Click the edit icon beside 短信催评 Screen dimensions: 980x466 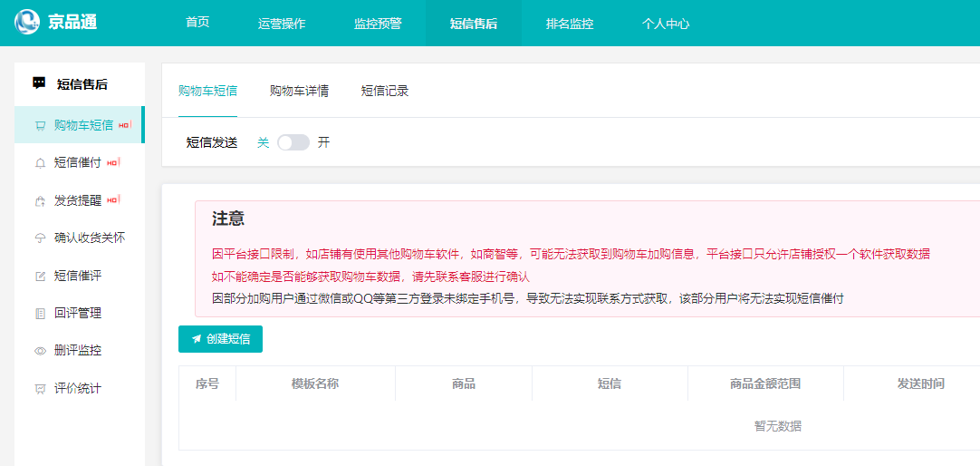[x=40, y=276]
